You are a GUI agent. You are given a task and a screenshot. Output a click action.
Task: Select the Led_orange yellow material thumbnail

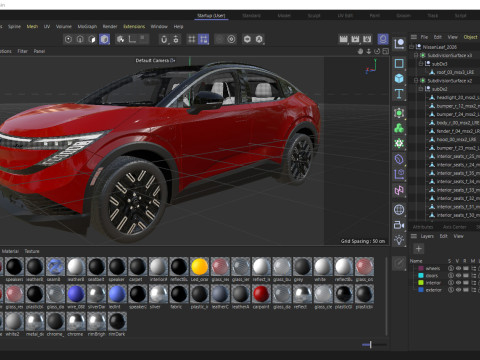[x=200, y=266]
